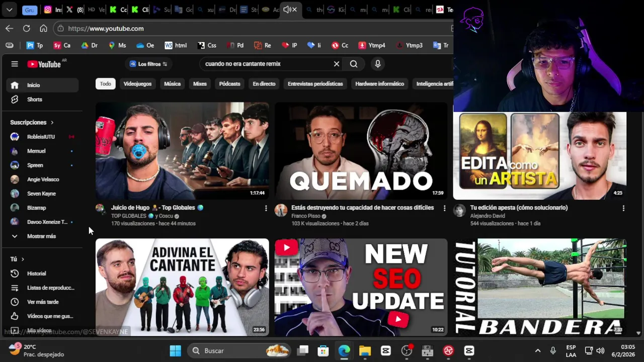Select the En directo filter chip

click(x=264, y=84)
